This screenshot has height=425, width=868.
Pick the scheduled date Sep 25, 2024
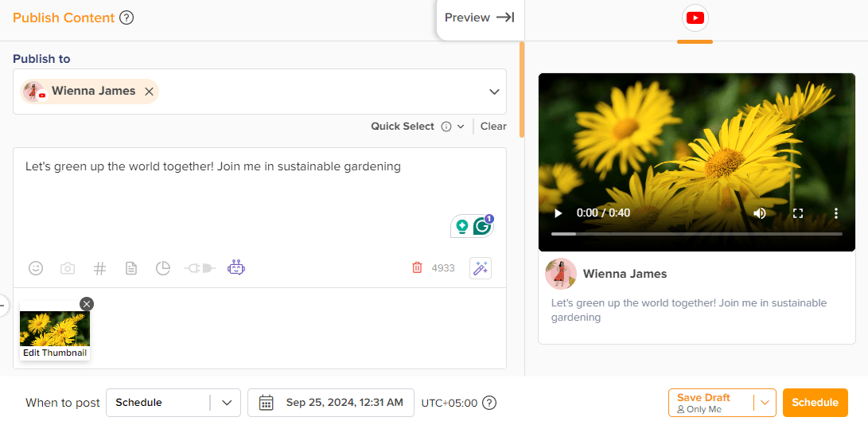331,403
